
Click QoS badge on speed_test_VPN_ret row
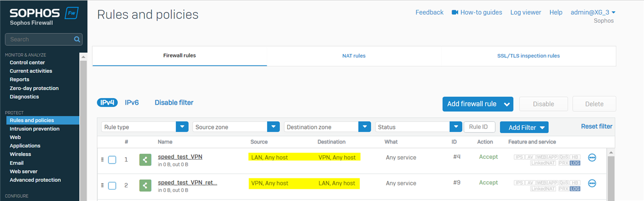tap(563, 183)
